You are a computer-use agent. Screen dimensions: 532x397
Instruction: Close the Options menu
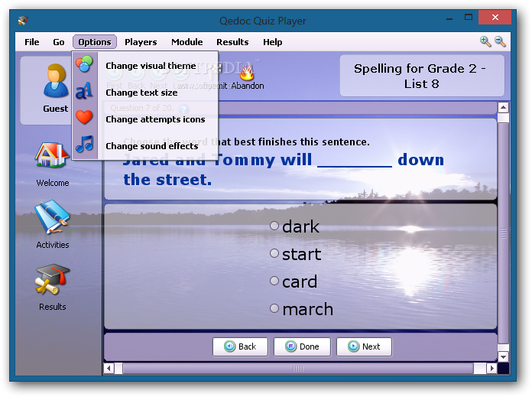coord(95,42)
